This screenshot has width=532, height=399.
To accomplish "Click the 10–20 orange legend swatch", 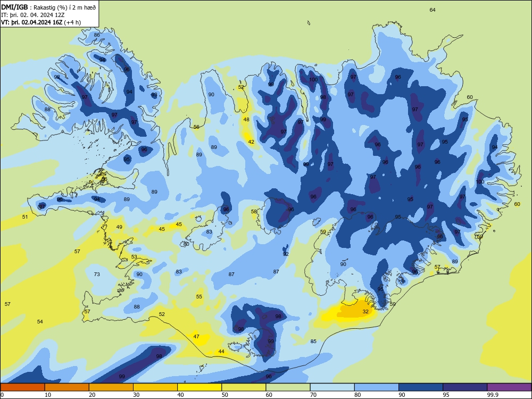I will [67, 387].
